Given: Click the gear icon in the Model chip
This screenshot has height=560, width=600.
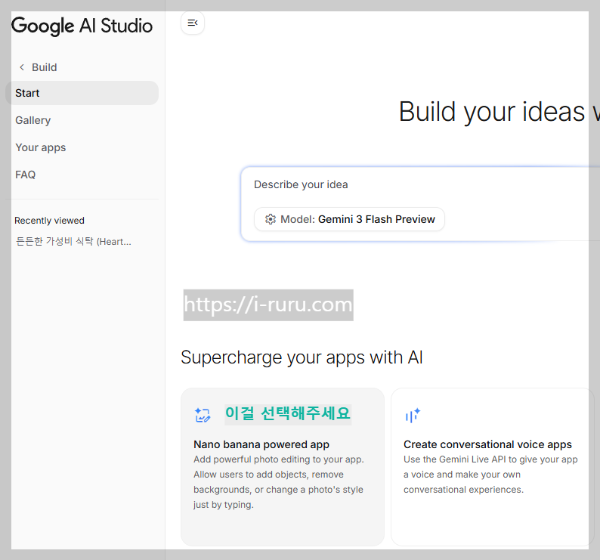Looking at the screenshot, I should click(270, 219).
